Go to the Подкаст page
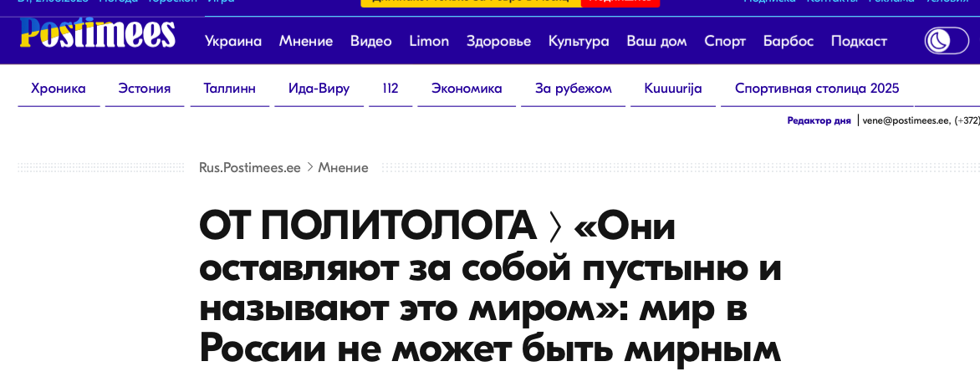 [859, 41]
